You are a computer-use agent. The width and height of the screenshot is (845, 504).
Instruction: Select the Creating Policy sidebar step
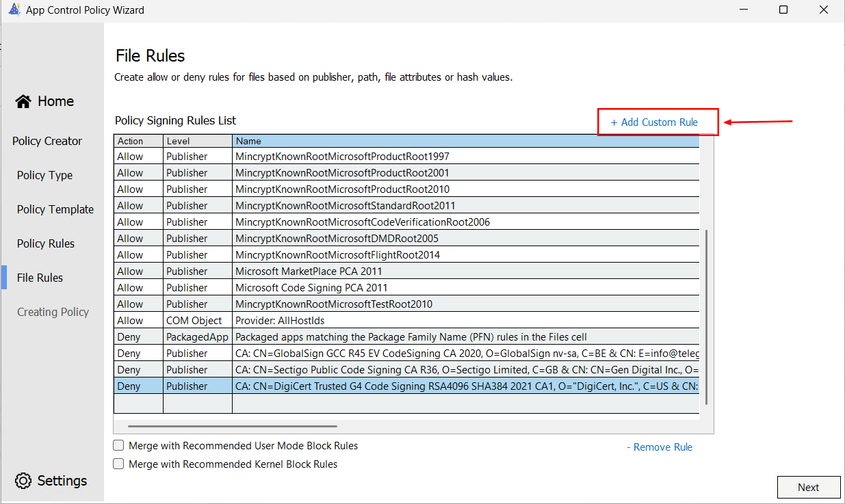(x=53, y=312)
